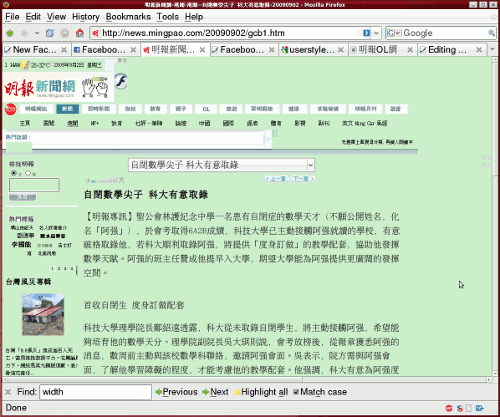This screenshot has width=500, height=417.
Task: Close the New Fac... tab
Action: 64,50
